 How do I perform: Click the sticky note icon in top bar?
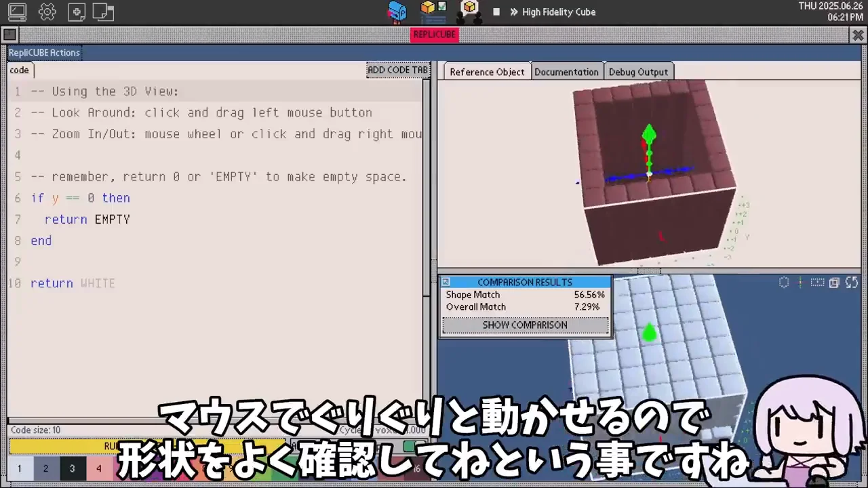(x=102, y=12)
